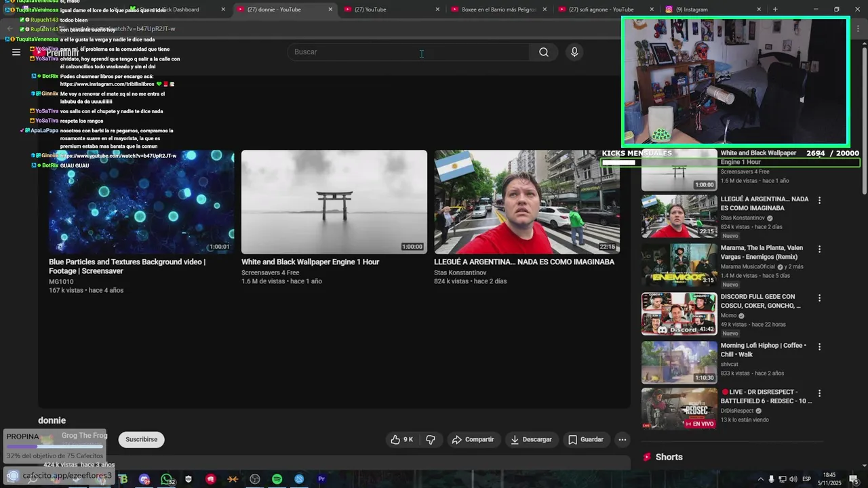Click the 'donnie' video title
This screenshot has width=868, height=488.
click(52, 421)
